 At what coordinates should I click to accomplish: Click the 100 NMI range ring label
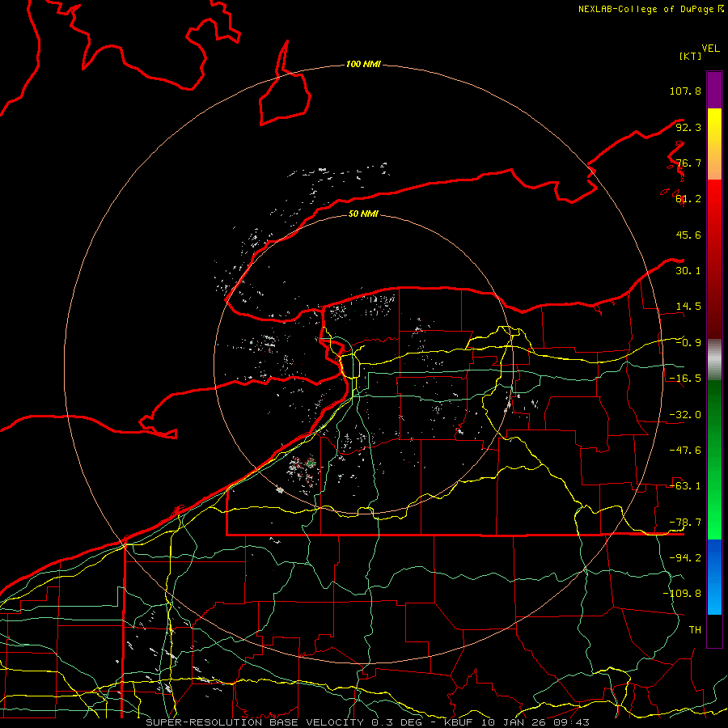click(363, 64)
